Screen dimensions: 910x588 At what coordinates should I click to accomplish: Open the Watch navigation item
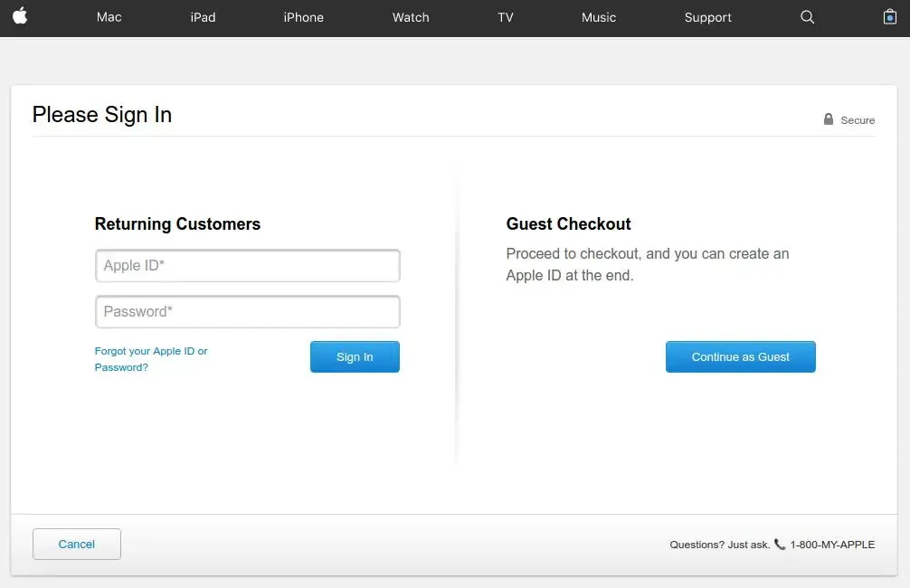click(x=411, y=17)
